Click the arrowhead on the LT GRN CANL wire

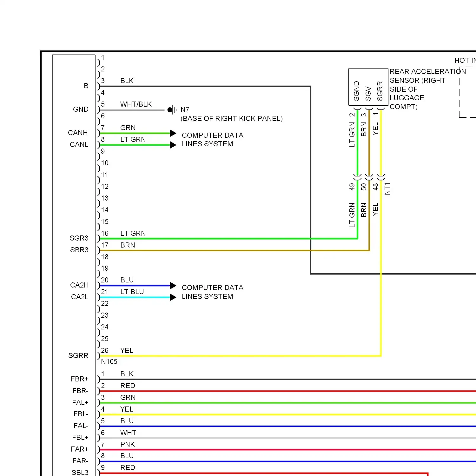(173, 145)
